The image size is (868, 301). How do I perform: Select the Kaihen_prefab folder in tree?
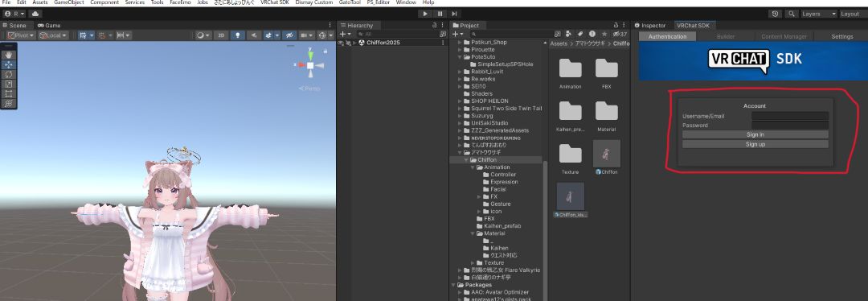[x=502, y=225]
